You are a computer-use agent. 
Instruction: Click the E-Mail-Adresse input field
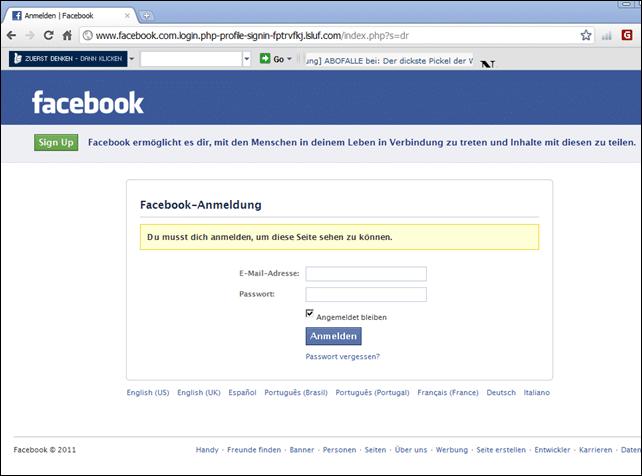coord(366,274)
